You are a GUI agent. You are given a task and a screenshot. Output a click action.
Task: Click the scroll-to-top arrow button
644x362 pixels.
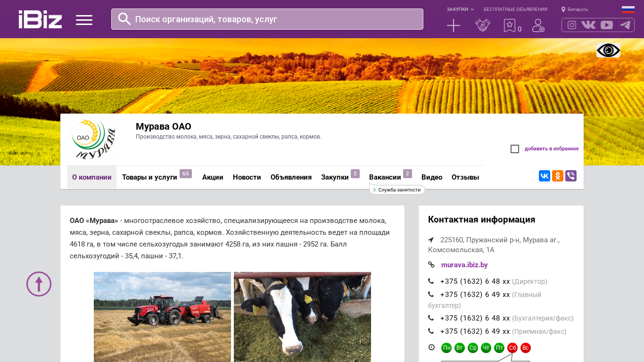pos(39,284)
